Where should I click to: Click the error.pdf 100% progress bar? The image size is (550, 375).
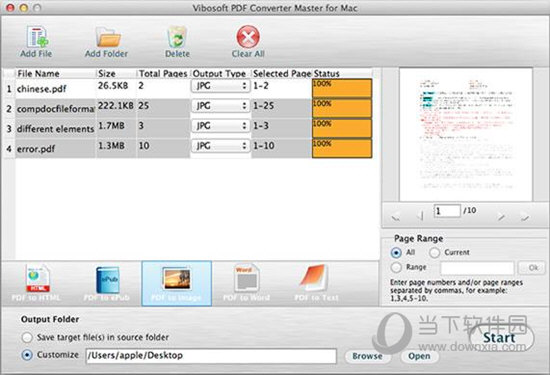pos(342,148)
